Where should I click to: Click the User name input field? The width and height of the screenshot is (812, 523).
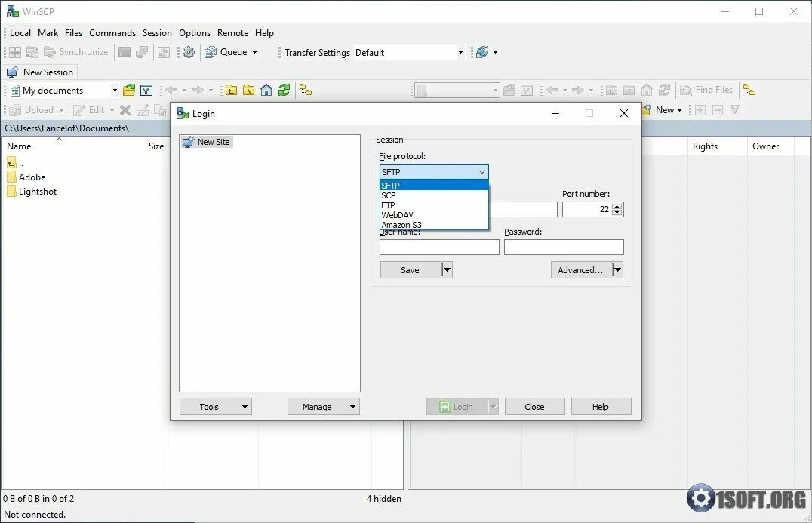click(439, 247)
